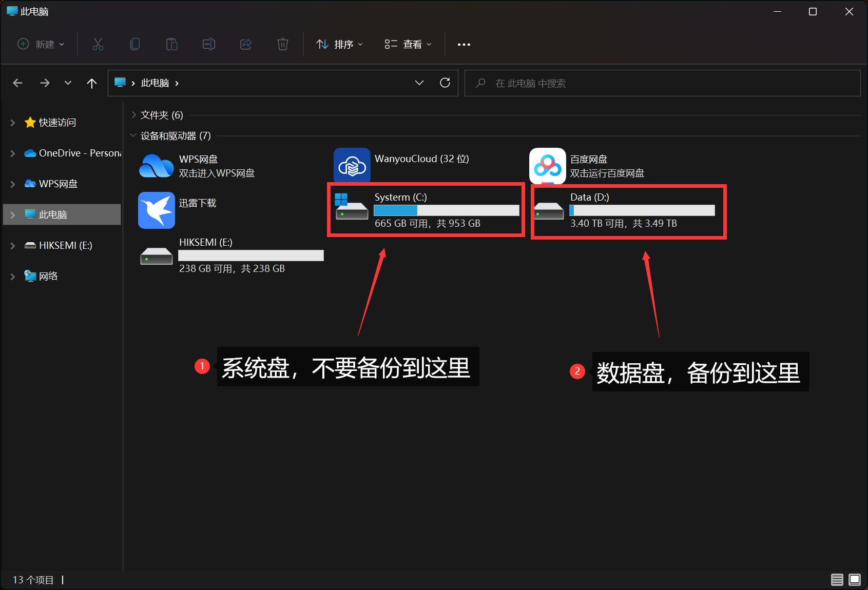This screenshot has width=868, height=590.
Task: Click the Copy icon in the toolbar
Action: [x=135, y=44]
